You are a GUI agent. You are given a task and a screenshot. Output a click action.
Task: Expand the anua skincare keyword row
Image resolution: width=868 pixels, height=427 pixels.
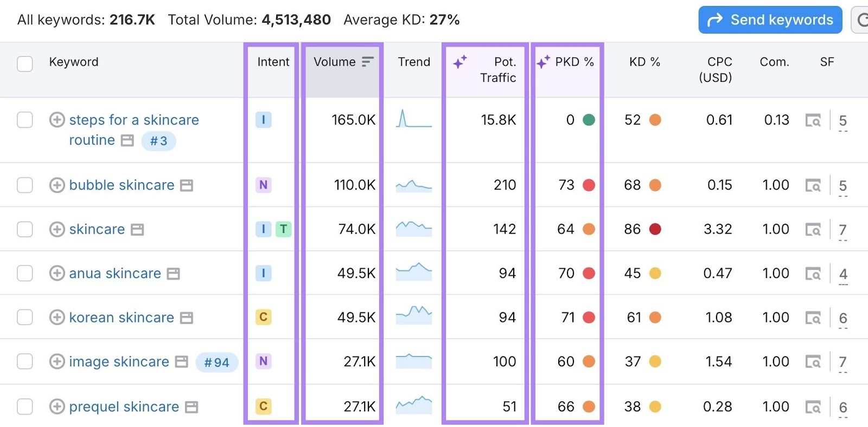(x=56, y=273)
